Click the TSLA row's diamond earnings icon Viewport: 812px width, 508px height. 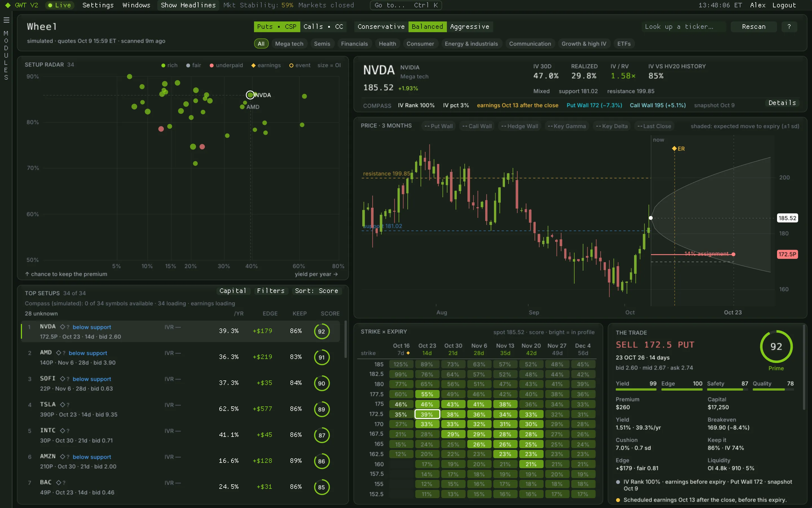pyautogui.click(x=62, y=404)
